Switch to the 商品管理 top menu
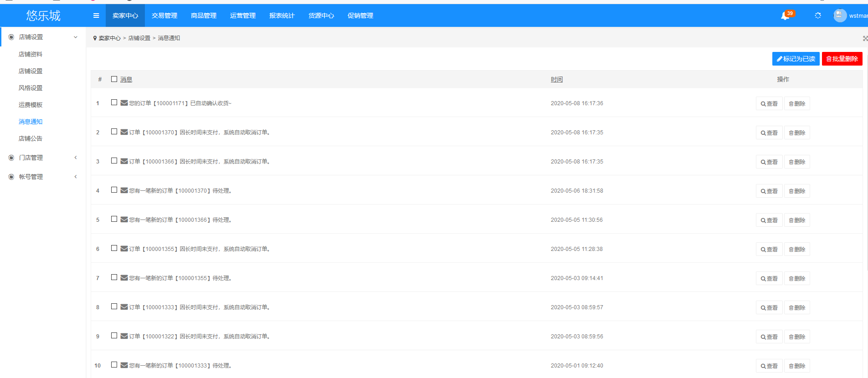The image size is (868, 378). 204,15
